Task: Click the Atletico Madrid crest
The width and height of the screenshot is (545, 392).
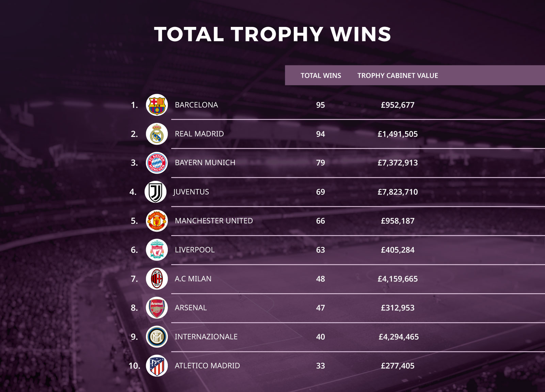Action: click(157, 366)
